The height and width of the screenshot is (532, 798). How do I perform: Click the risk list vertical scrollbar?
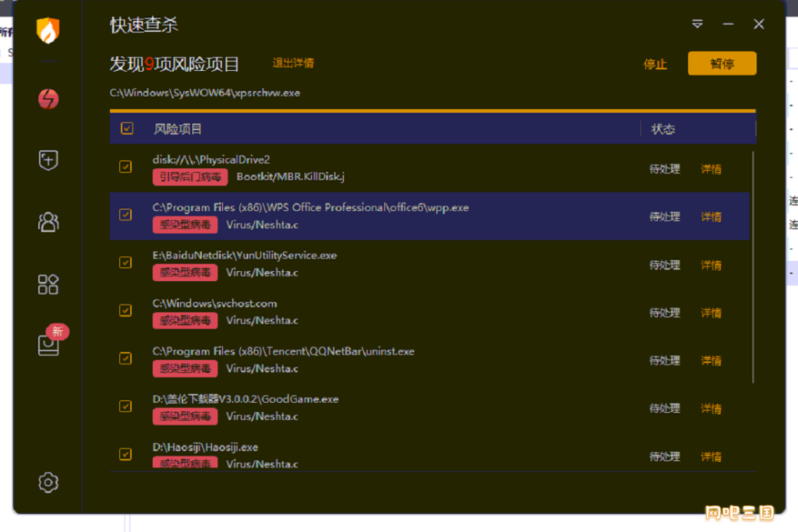click(754, 267)
